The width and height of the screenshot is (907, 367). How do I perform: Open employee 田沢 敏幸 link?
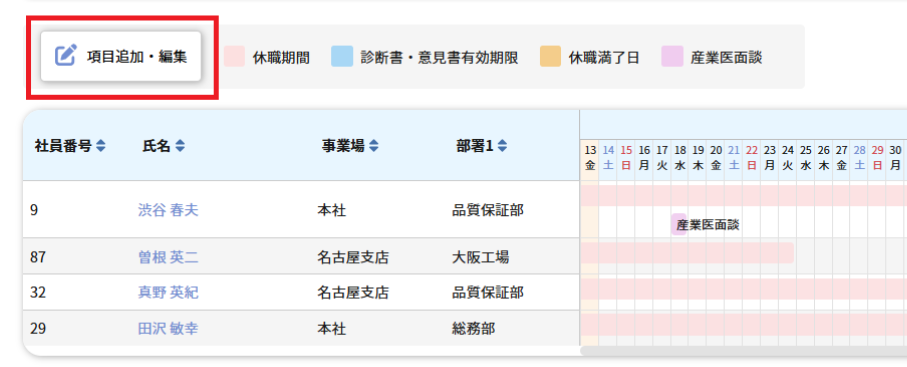168,329
